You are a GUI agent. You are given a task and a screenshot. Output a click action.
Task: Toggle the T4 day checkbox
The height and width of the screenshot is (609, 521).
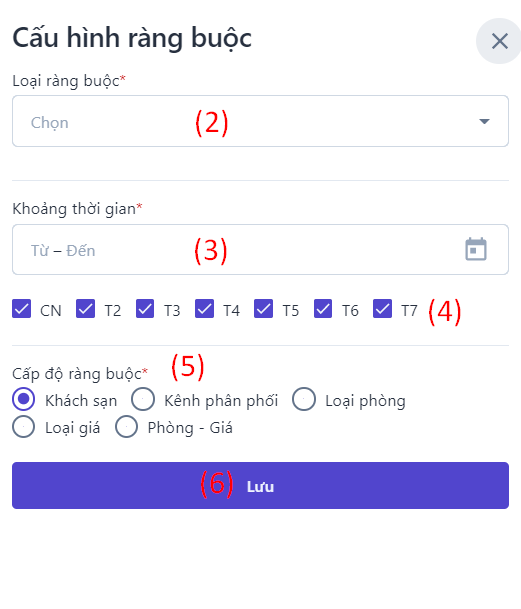(x=204, y=309)
